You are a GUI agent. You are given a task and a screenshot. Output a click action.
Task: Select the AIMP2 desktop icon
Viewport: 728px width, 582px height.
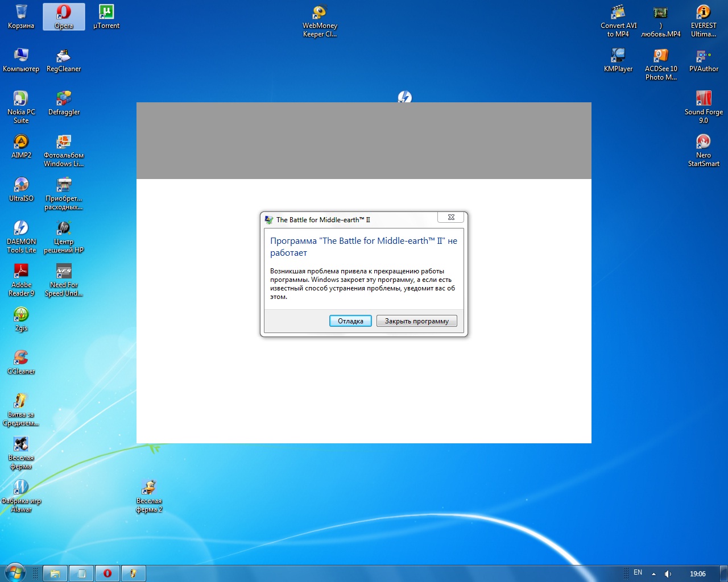point(21,146)
